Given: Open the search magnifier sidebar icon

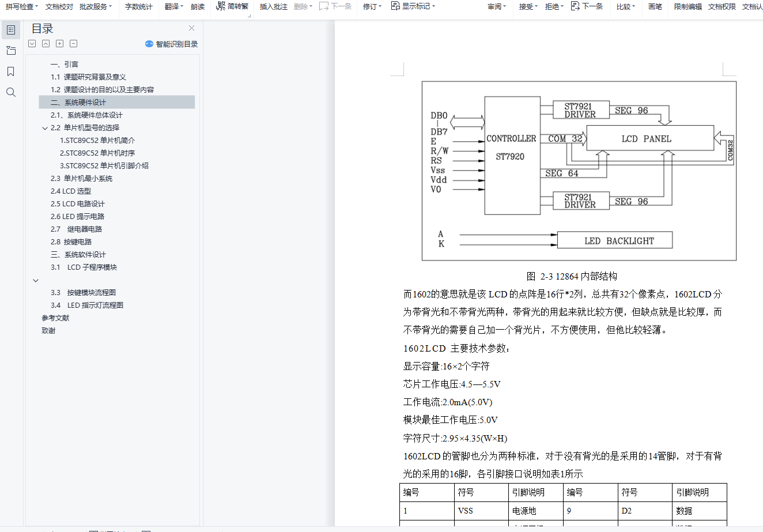Looking at the screenshot, I should point(11,92).
